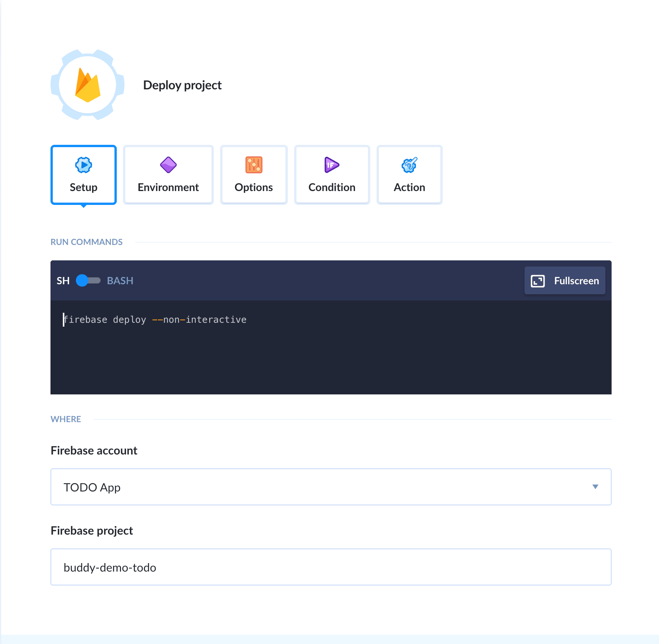Click the Deploy project action title
Viewport: 659px width, 644px height.
[182, 85]
